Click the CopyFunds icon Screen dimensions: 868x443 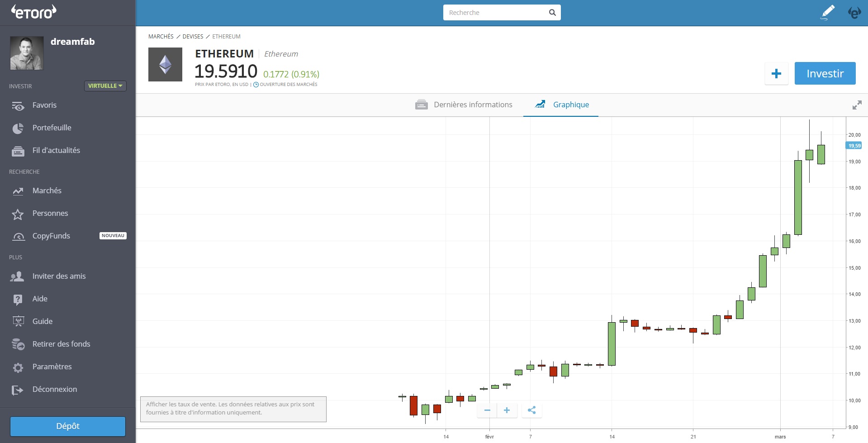(18, 237)
